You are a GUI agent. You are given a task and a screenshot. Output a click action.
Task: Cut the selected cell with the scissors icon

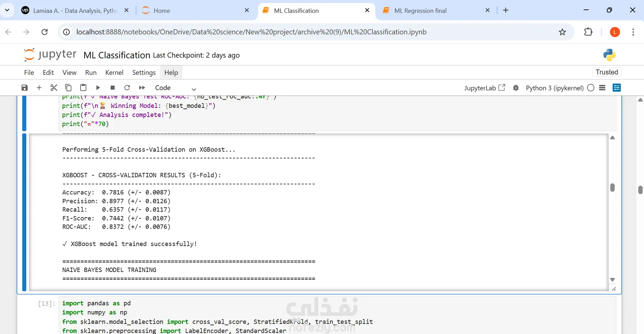click(54, 88)
